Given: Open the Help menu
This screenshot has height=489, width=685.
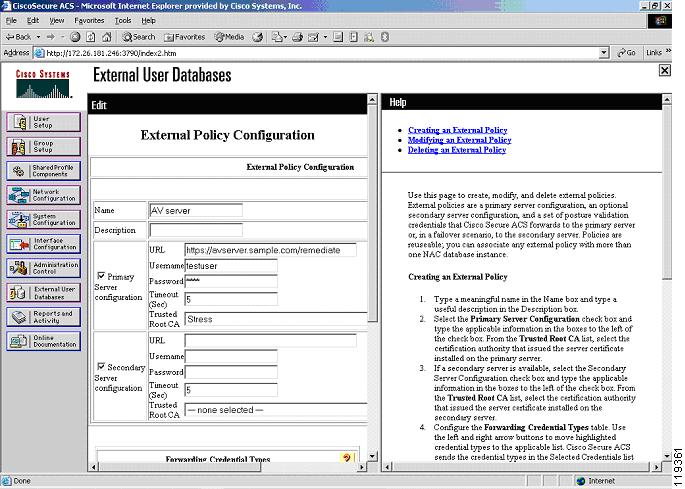Looking at the screenshot, I should [x=149, y=21].
